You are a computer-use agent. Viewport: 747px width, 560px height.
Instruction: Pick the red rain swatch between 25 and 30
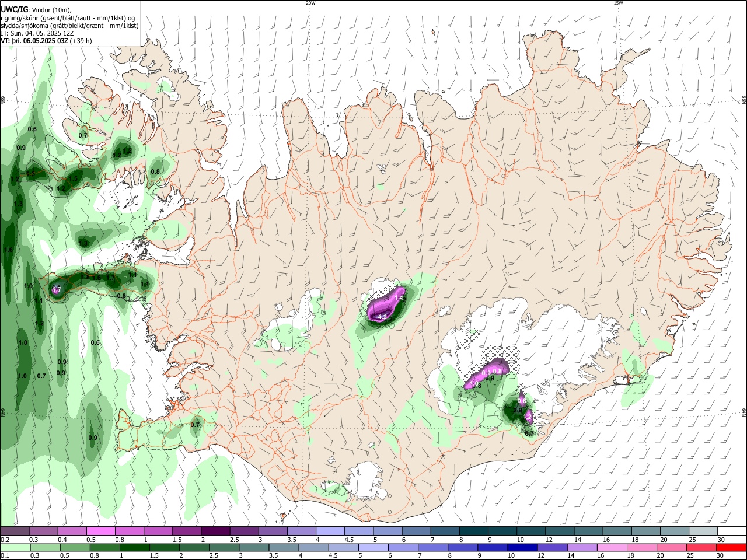(x=701, y=547)
